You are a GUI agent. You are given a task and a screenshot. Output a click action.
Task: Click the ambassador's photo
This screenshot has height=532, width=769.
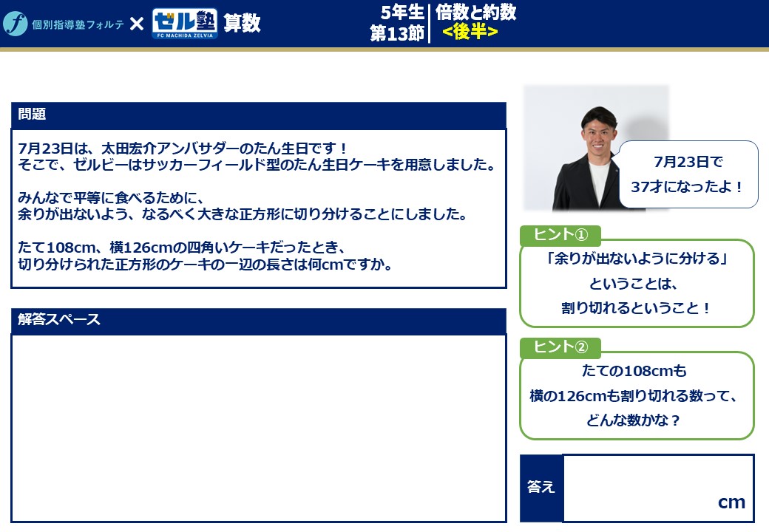577,148
